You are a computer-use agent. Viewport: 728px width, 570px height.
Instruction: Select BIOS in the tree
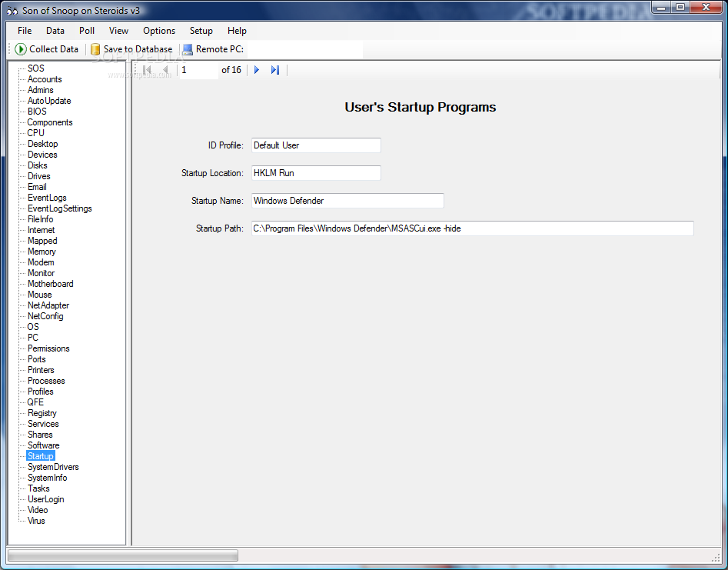click(37, 112)
